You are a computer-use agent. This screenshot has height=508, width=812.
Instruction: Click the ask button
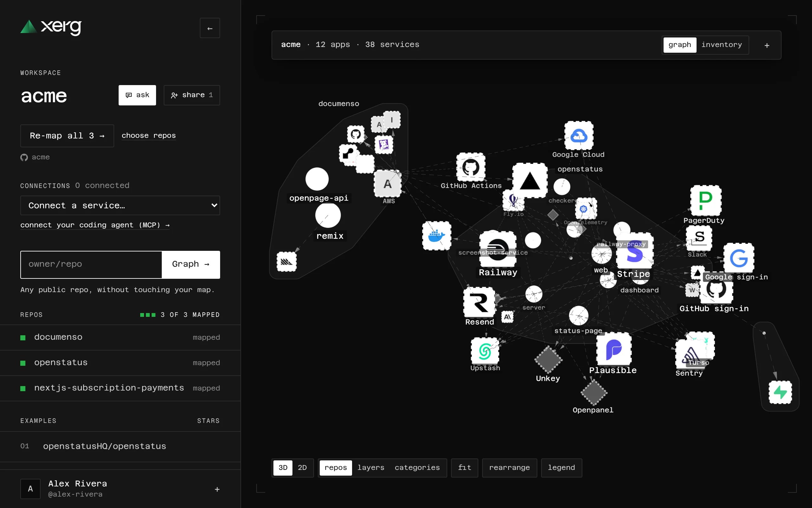click(x=137, y=95)
